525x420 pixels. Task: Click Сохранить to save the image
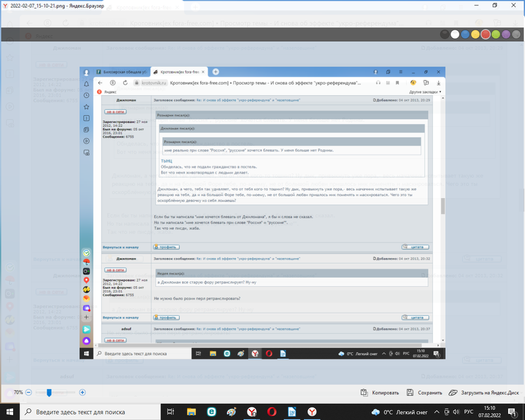425,393
